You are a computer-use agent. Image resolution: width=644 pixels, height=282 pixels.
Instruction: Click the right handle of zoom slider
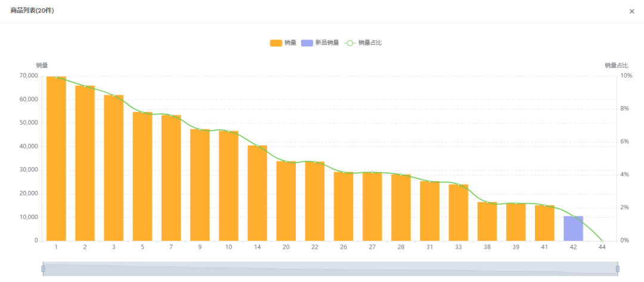[617, 269]
